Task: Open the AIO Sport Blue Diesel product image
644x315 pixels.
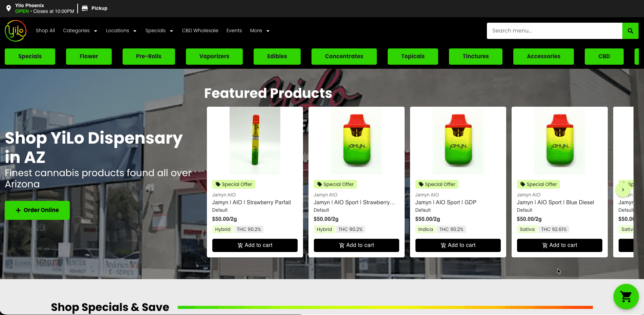Action: [560, 141]
